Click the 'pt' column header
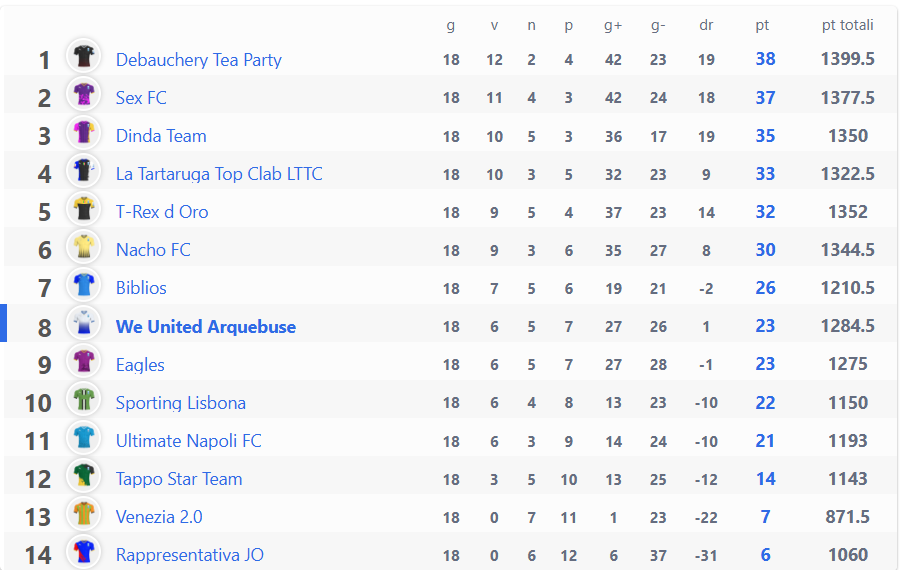The image size is (901, 570). pos(762,26)
